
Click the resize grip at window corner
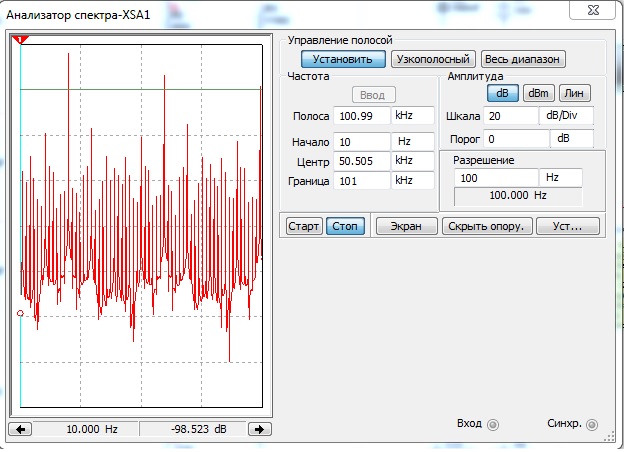click(x=610, y=436)
